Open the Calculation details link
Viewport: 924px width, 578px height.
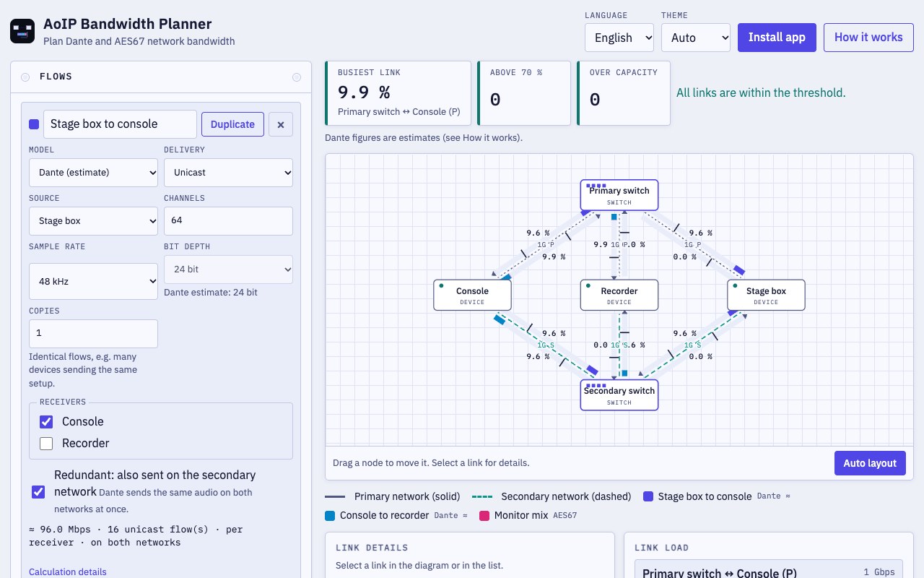tap(68, 571)
